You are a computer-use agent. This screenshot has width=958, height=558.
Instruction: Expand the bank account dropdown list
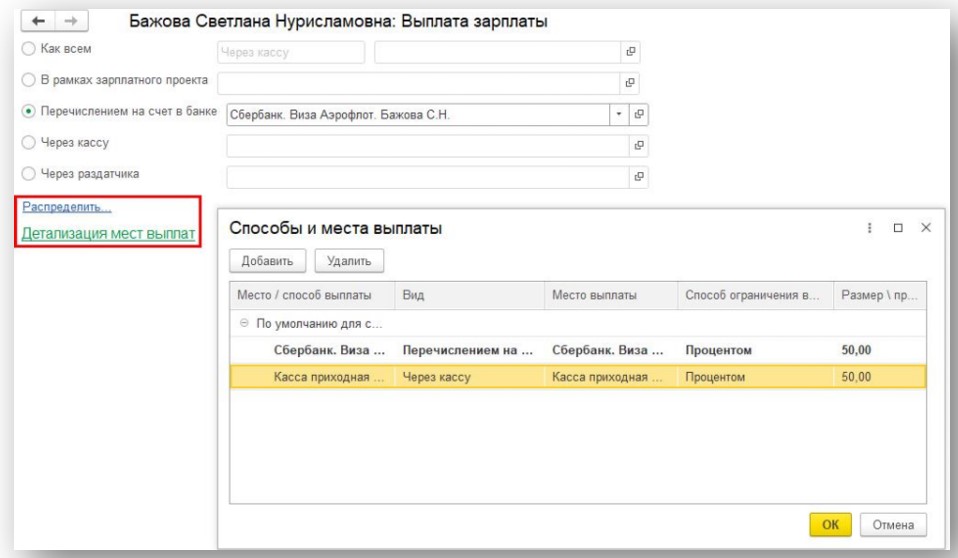pyautogui.click(x=619, y=114)
